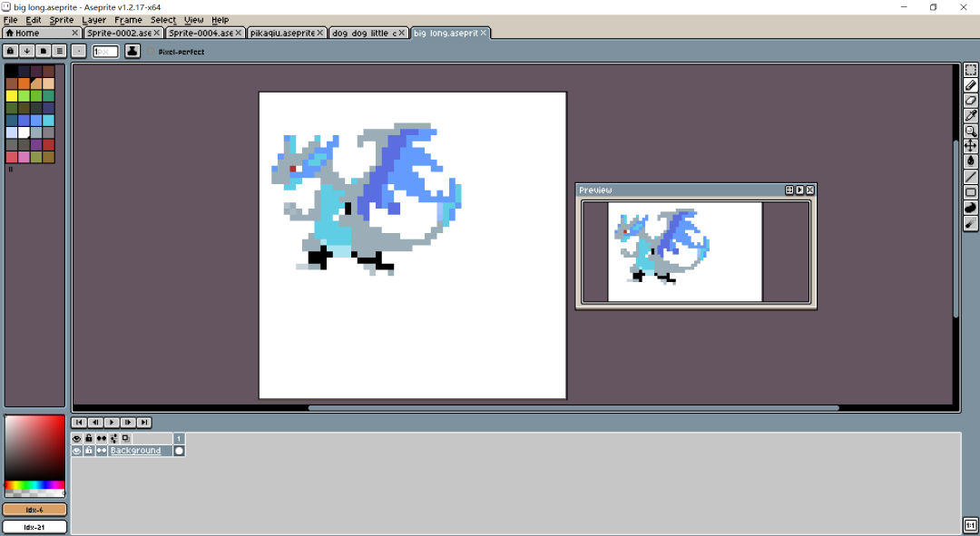This screenshot has height=536, width=980.
Task: Toggle visibility of all layers in header
Action: [x=77, y=439]
